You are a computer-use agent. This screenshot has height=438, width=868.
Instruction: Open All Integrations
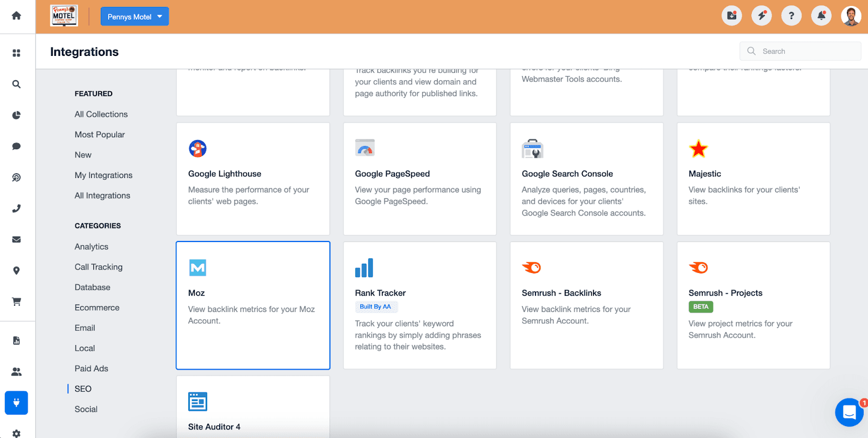(x=103, y=195)
